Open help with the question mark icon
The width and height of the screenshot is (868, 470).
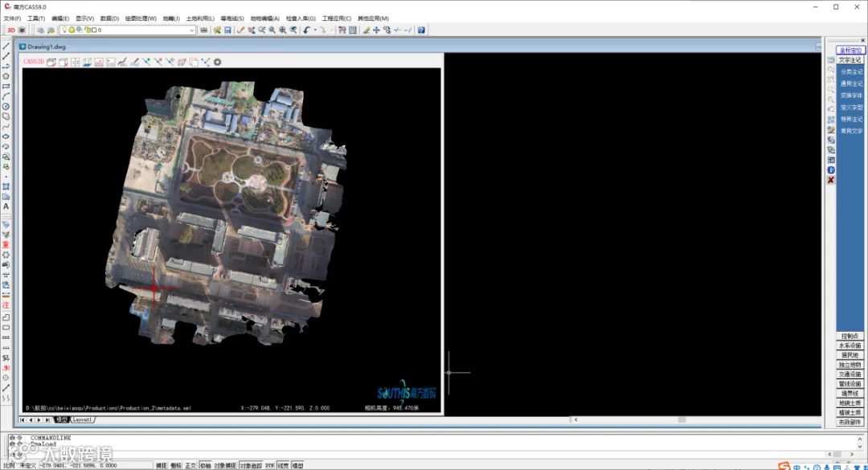[x=421, y=30]
